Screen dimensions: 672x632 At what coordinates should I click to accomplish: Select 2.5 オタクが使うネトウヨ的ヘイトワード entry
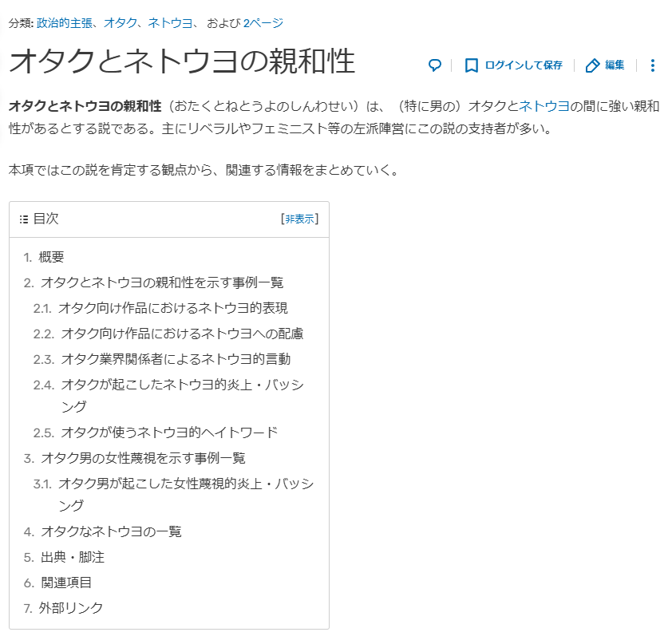[169, 433]
